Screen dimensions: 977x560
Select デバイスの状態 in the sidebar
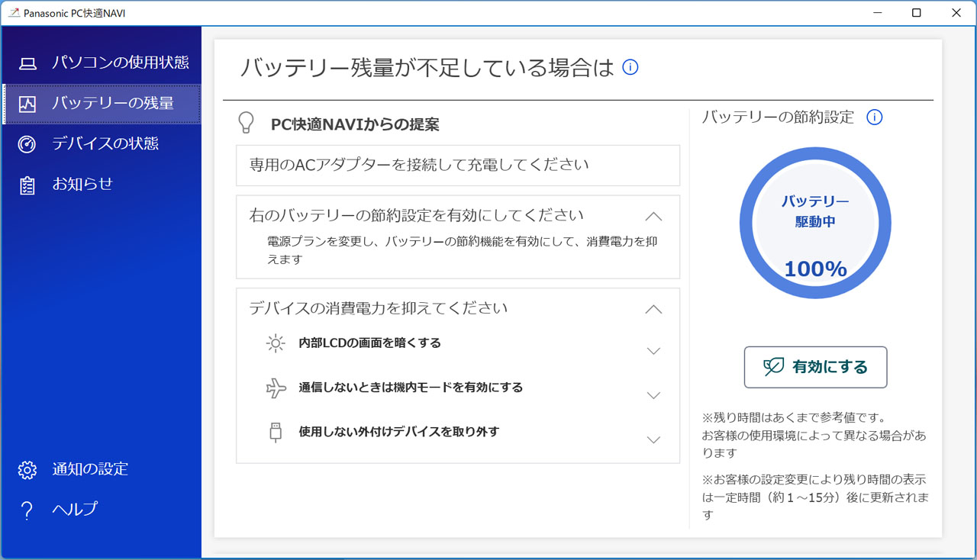point(101,143)
